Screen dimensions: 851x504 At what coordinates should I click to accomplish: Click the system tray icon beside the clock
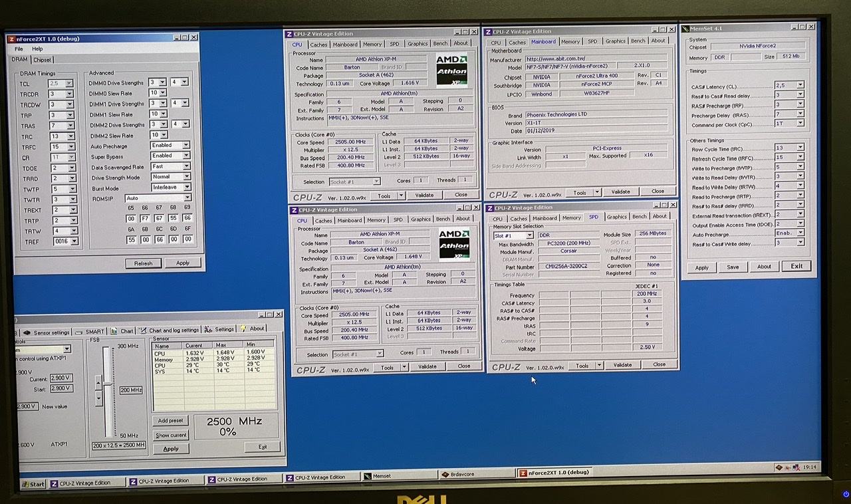(779, 467)
